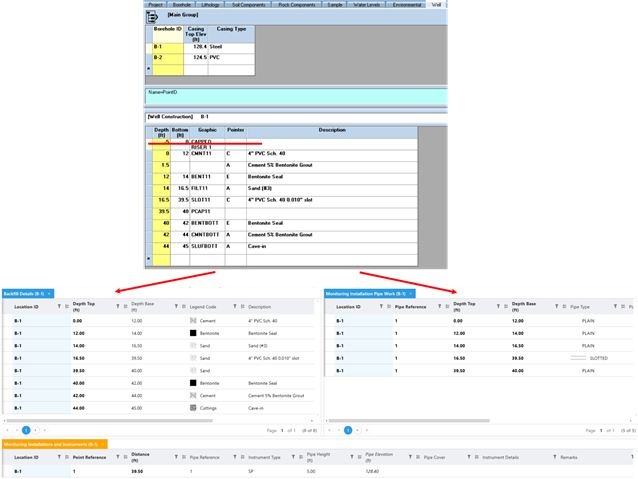638x479 pixels.
Task: Click the PCAP11 graphic cell
Action: [207, 212]
